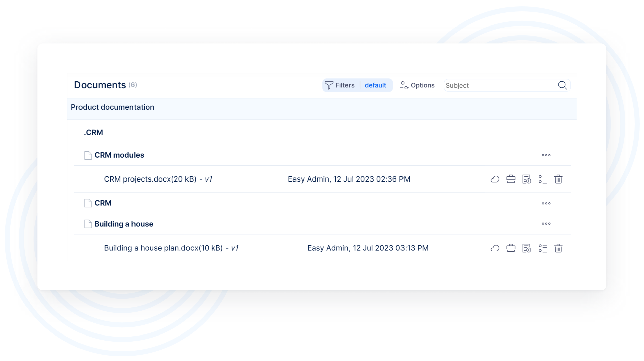Select the default filter tag
The image size is (644, 361).
[375, 85]
